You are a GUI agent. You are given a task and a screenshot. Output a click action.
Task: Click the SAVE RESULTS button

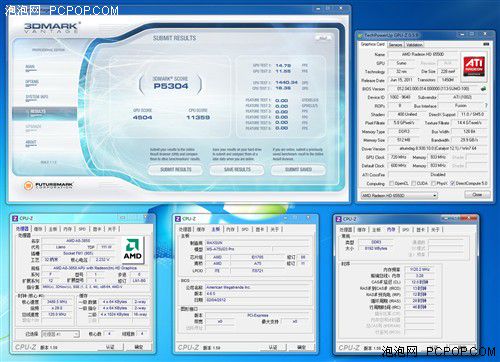click(237, 170)
